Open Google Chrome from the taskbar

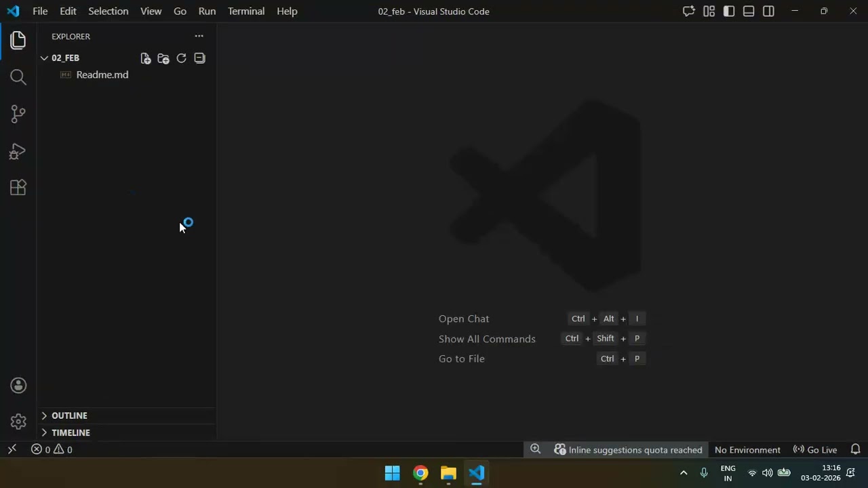[420, 473]
